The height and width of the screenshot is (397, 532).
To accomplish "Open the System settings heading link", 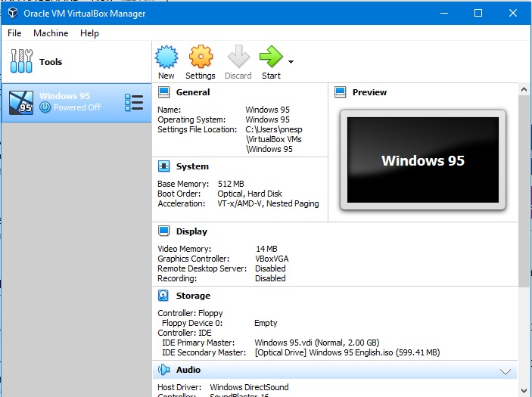I will [x=192, y=166].
